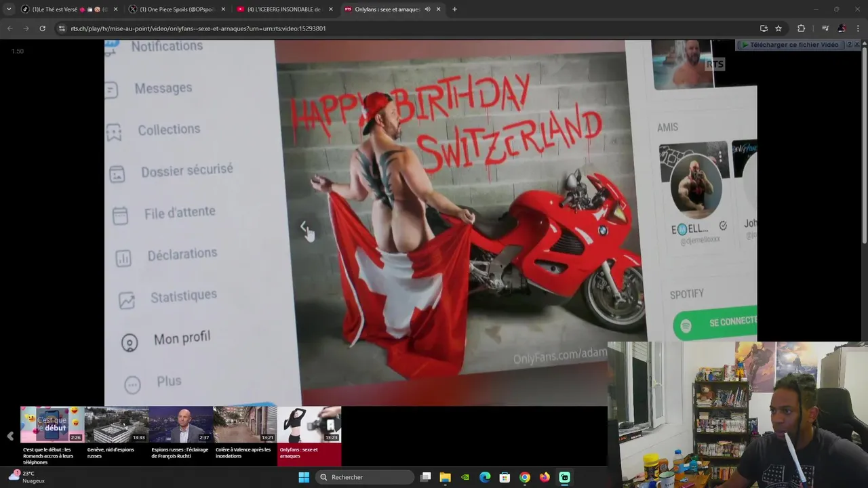
Task: Open Microsoft Store from the taskbar
Action: (x=505, y=477)
